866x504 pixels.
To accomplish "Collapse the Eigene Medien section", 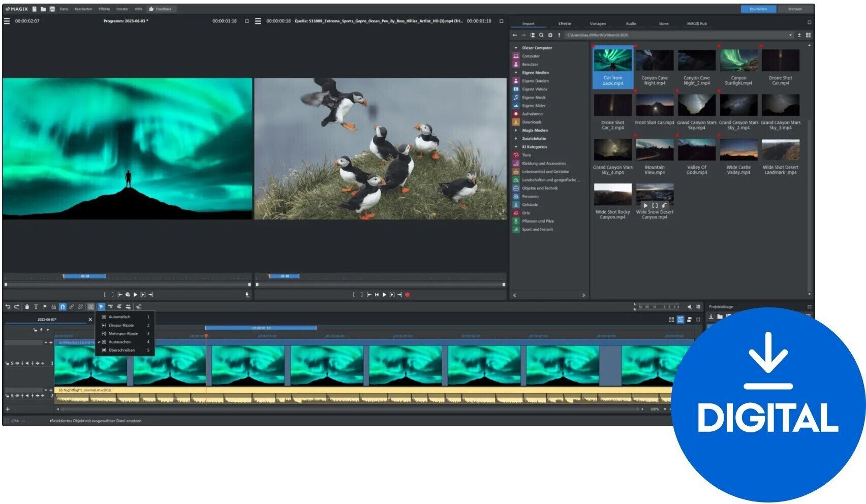I will pos(516,73).
